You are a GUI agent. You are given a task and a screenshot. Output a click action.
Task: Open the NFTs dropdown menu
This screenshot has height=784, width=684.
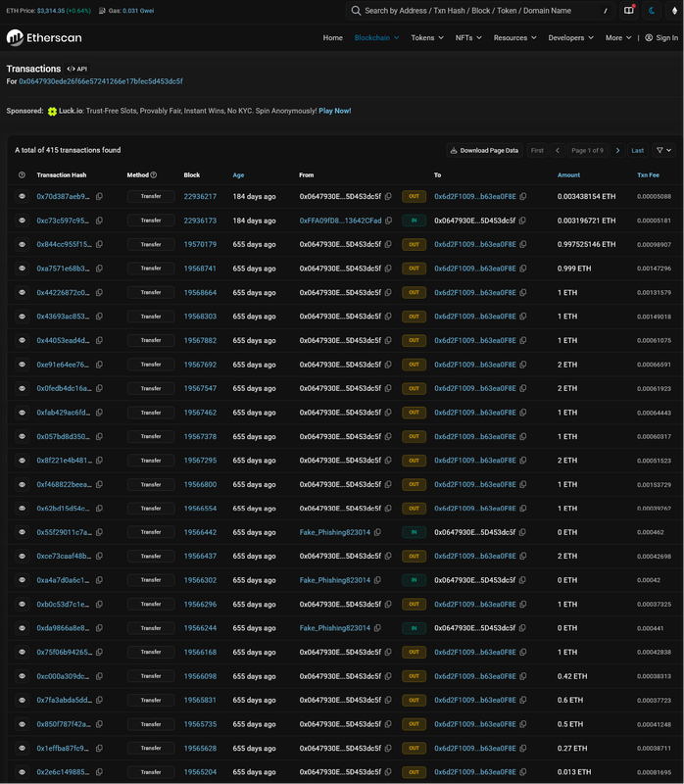tap(468, 37)
